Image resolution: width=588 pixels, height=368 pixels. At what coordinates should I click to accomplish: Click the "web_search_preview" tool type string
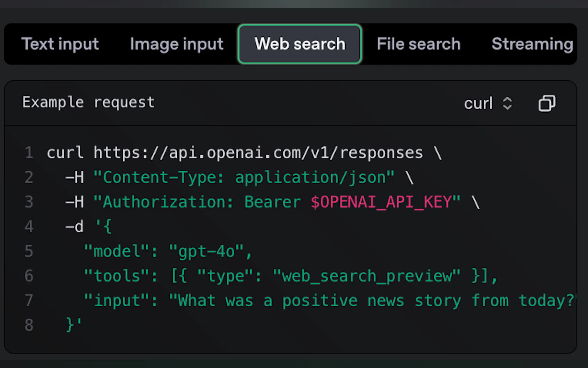click(366, 276)
